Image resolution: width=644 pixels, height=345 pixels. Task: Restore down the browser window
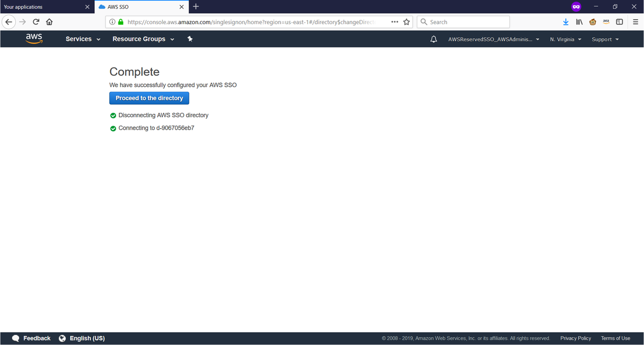pos(615,7)
